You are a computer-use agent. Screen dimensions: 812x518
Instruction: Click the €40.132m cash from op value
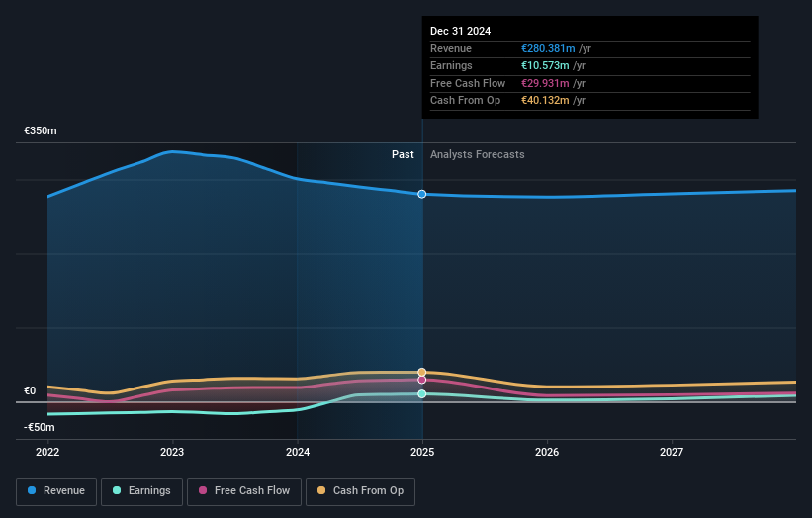545,101
